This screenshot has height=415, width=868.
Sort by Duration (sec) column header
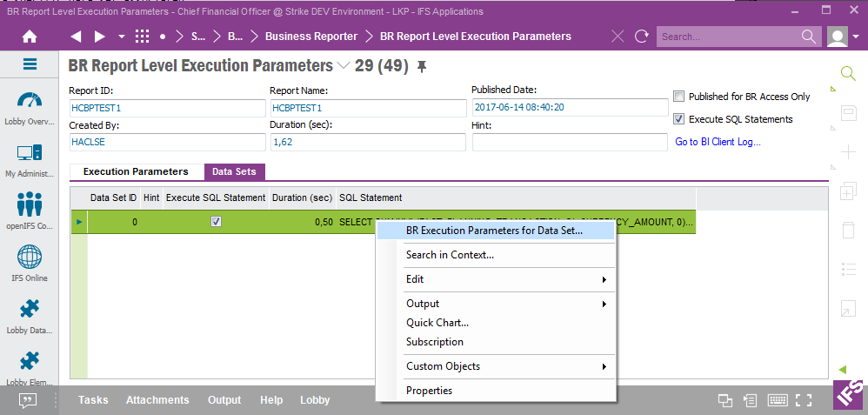pos(303,197)
